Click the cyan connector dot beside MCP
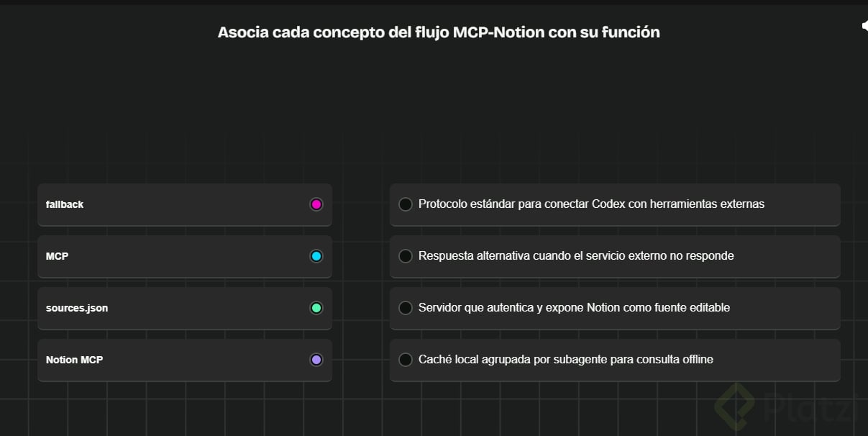This screenshot has width=868, height=436. point(316,256)
